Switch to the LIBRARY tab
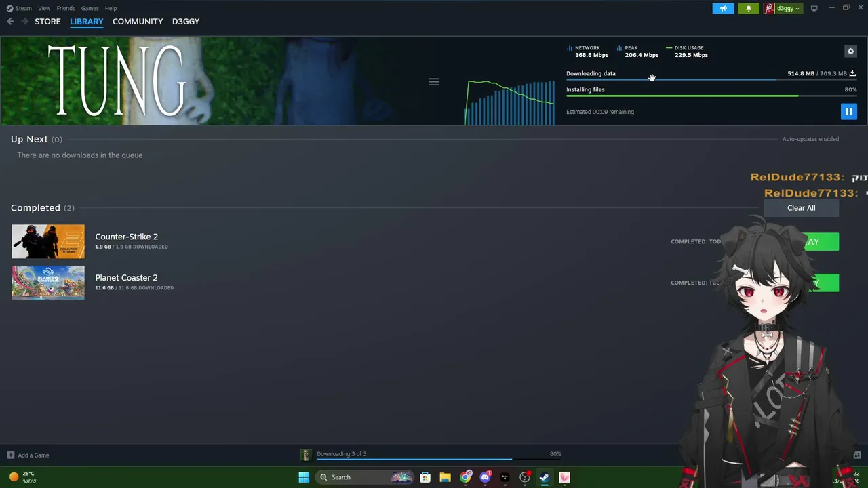 [87, 22]
